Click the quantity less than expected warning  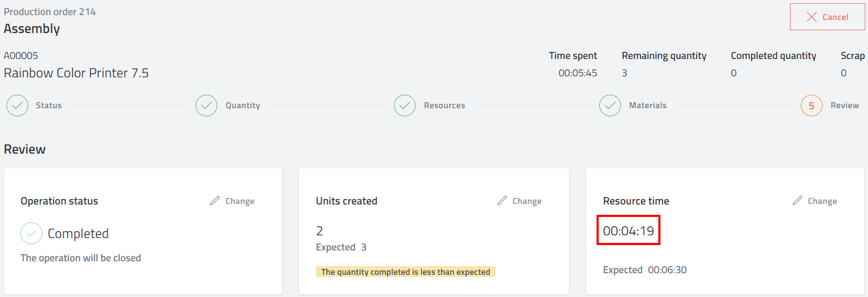[406, 272]
